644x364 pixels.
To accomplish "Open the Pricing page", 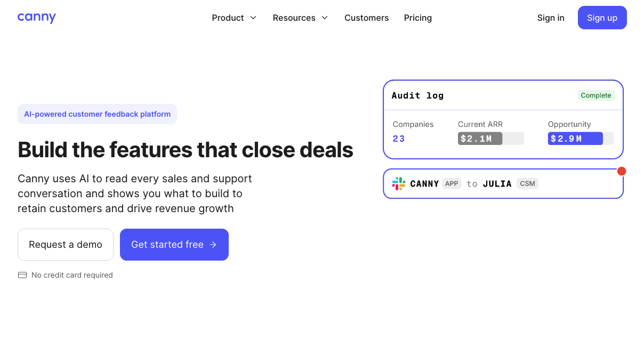I will [418, 18].
